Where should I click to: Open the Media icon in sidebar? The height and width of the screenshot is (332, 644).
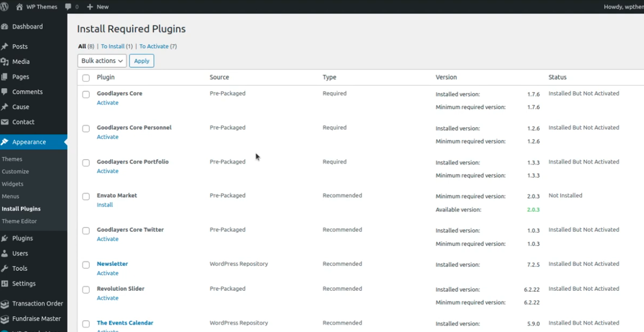(x=5, y=62)
